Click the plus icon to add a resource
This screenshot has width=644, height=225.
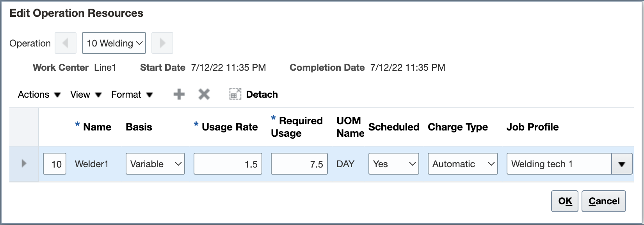(x=179, y=94)
